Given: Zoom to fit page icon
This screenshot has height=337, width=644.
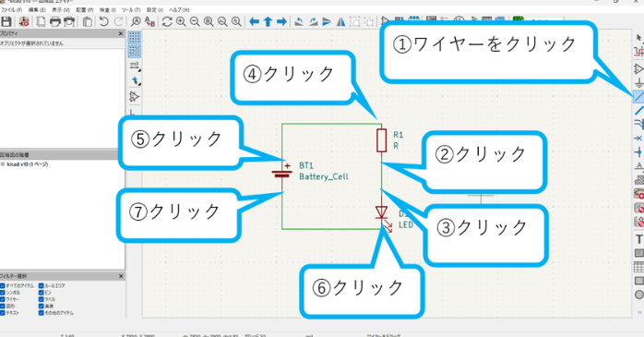Looking at the screenshot, I should (x=209, y=21).
